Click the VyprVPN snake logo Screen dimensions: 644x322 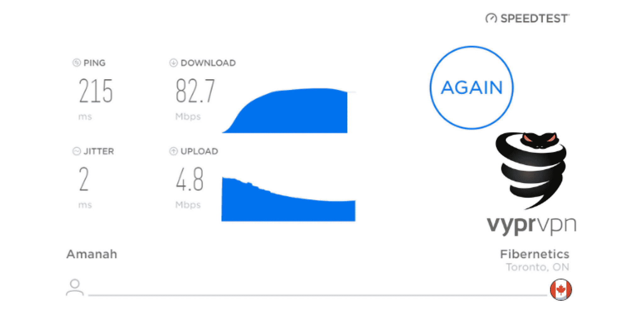[531, 170]
